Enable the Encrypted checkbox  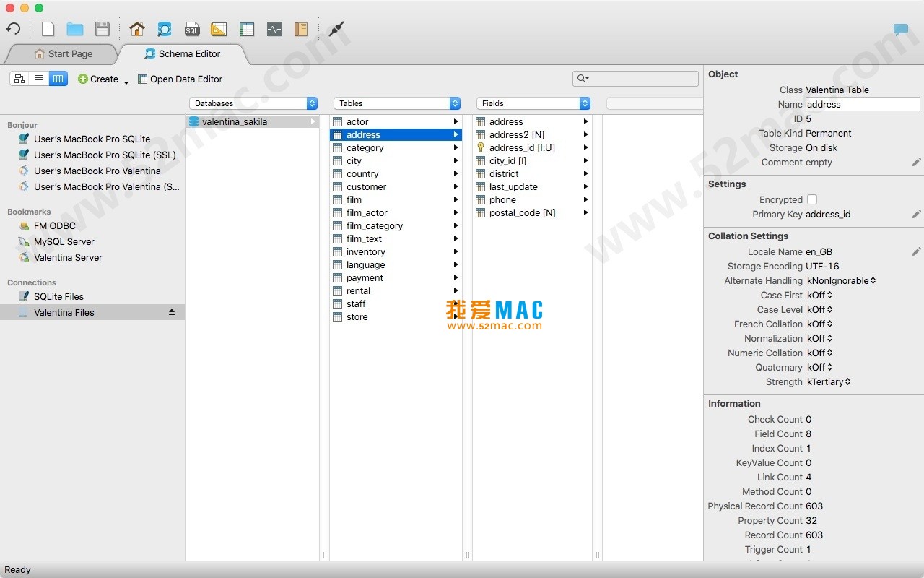[812, 199]
